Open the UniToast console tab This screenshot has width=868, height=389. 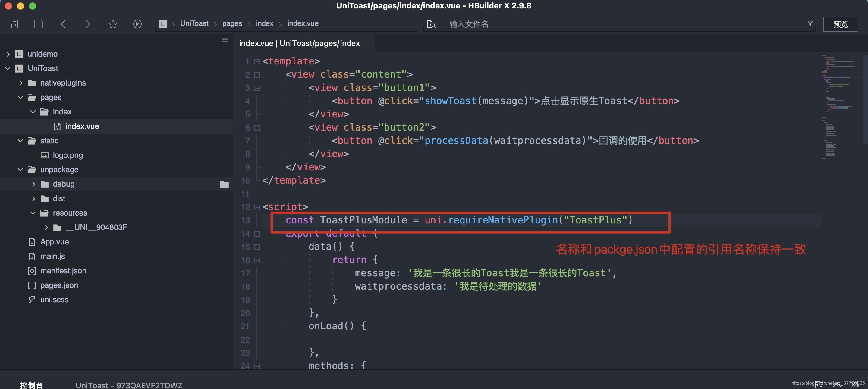[129, 385]
